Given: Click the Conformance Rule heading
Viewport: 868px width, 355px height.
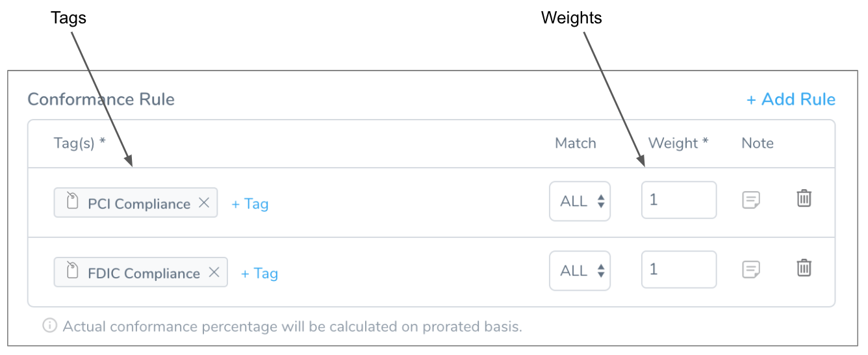Looking at the screenshot, I should click(101, 99).
